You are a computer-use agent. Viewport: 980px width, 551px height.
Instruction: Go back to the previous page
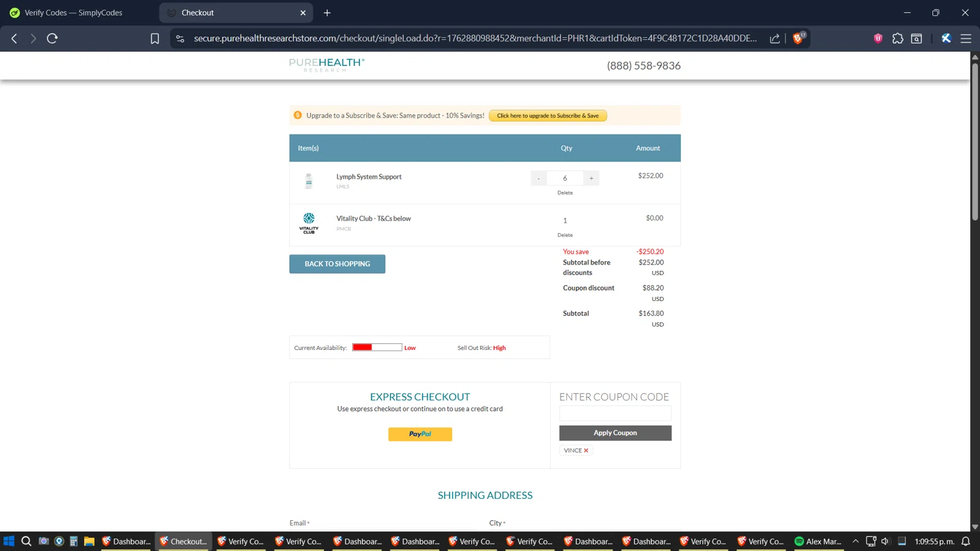[14, 39]
